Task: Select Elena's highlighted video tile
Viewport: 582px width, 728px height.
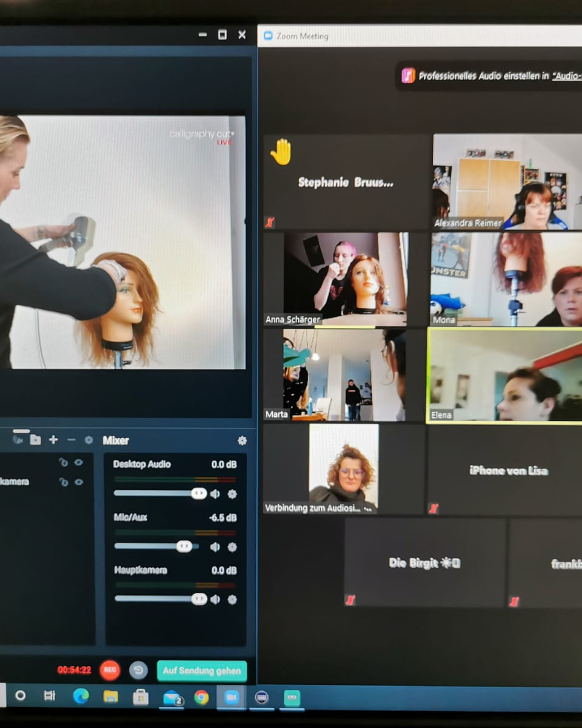Action: point(504,375)
